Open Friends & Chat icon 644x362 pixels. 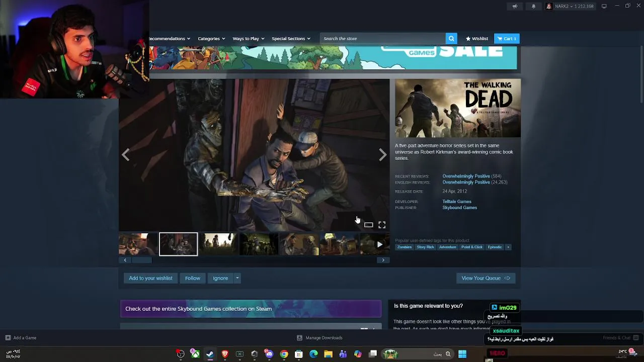tap(636, 338)
